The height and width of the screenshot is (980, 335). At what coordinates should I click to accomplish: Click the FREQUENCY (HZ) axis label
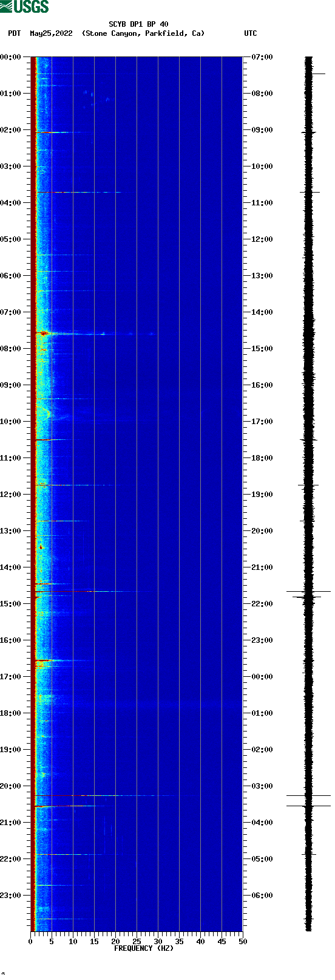144,948
